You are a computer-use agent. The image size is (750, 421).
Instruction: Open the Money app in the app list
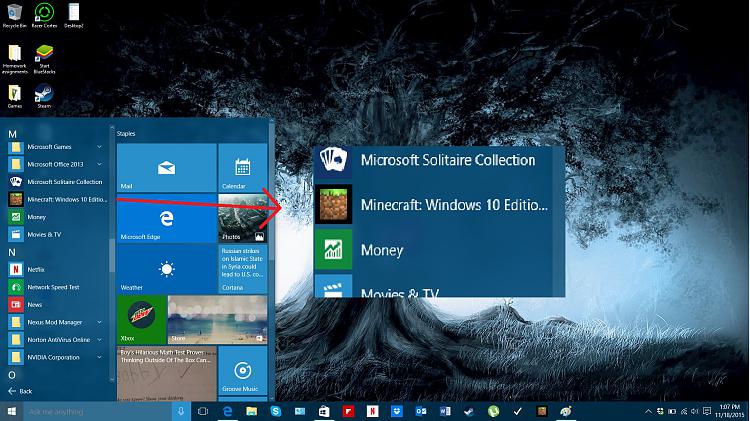point(56,217)
